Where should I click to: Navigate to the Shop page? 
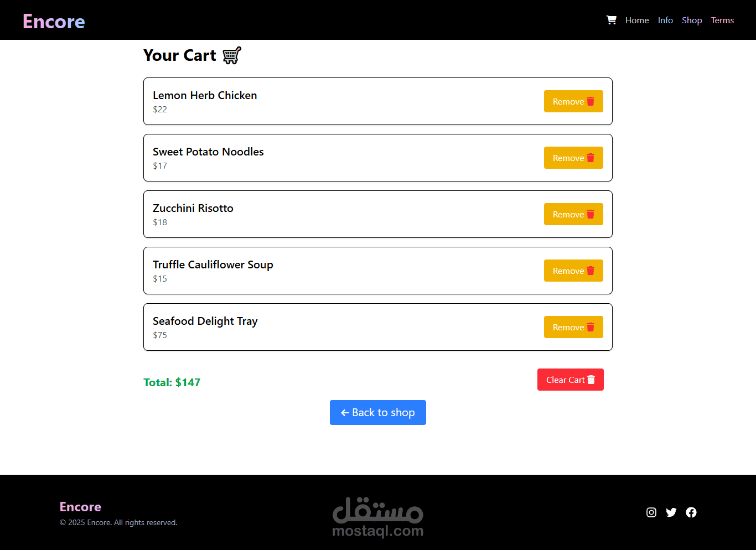[692, 20]
